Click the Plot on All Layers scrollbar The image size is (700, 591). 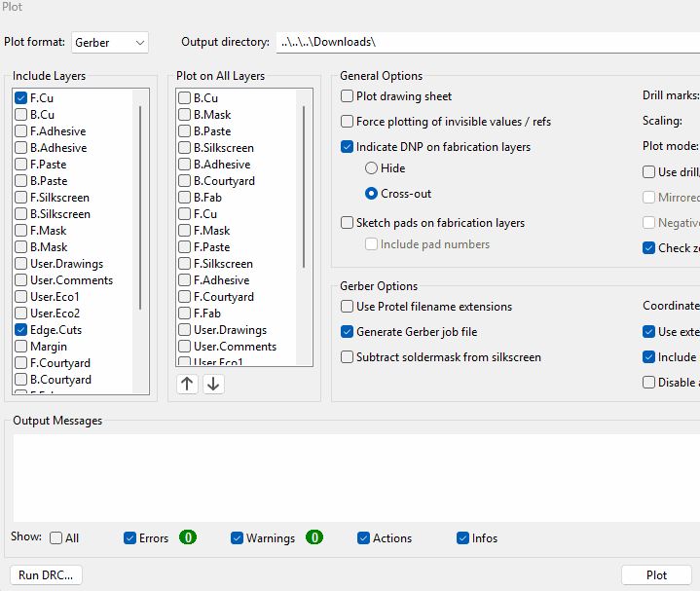pos(305,185)
